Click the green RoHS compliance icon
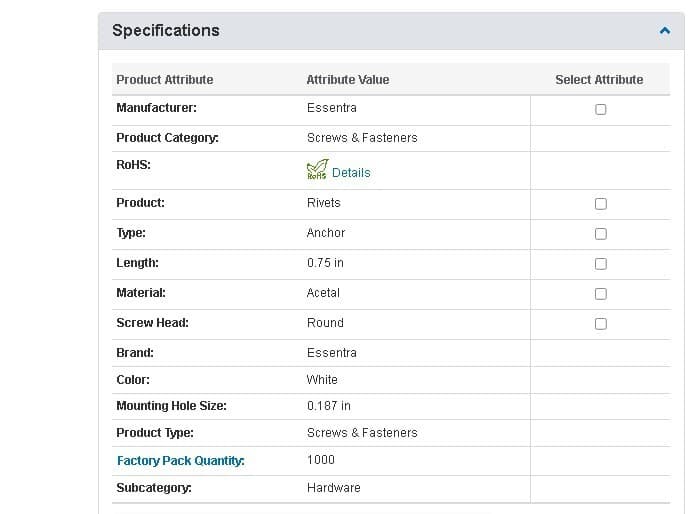 pos(317,171)
